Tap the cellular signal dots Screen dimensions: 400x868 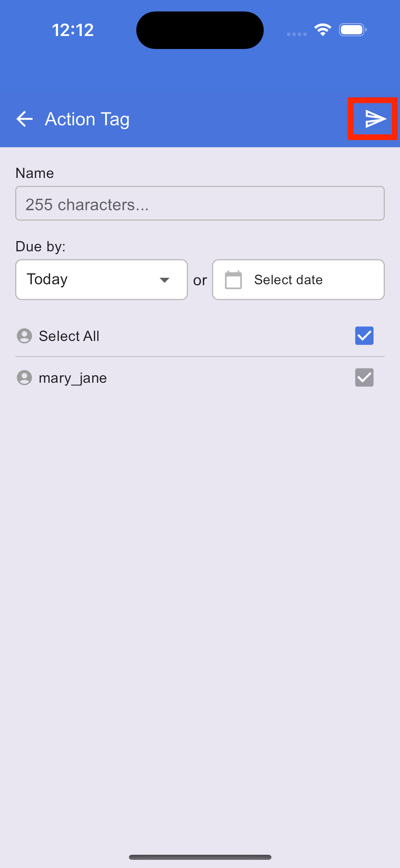297,34
